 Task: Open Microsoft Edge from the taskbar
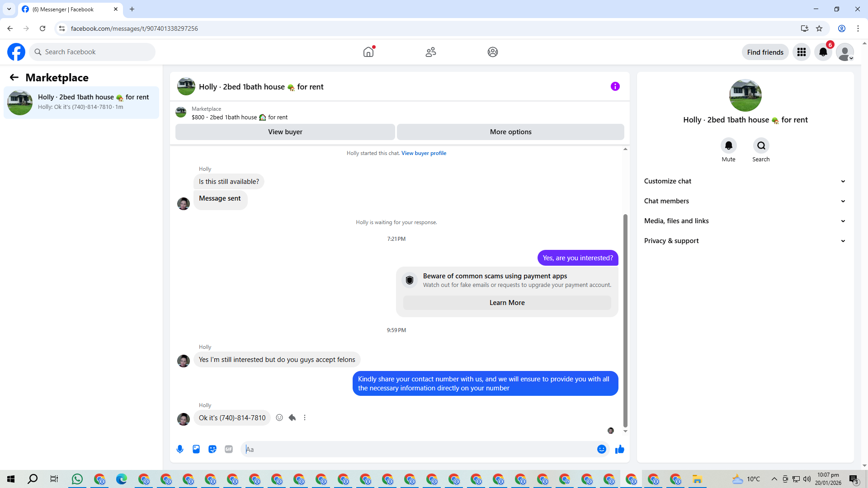[122, 479]
